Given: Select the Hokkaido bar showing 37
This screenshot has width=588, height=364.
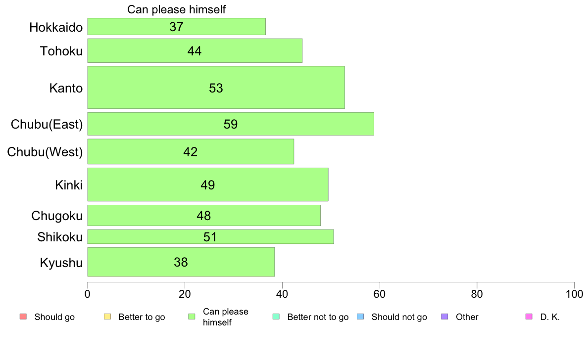Looking at the screenshot, I should pos(177,27).
